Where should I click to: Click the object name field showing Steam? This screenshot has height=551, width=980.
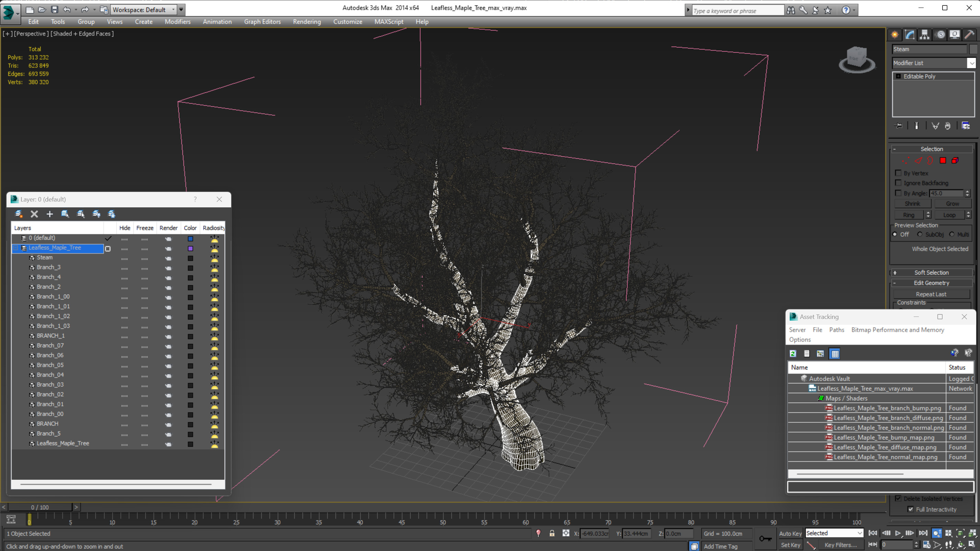(x=929, y=49)
